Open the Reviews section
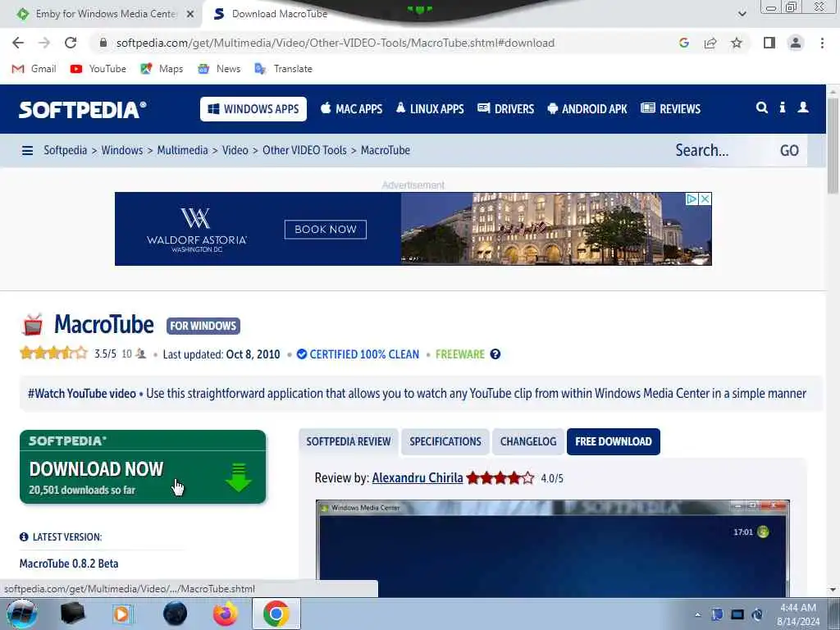Screen dimensions: 840x630 671,109
